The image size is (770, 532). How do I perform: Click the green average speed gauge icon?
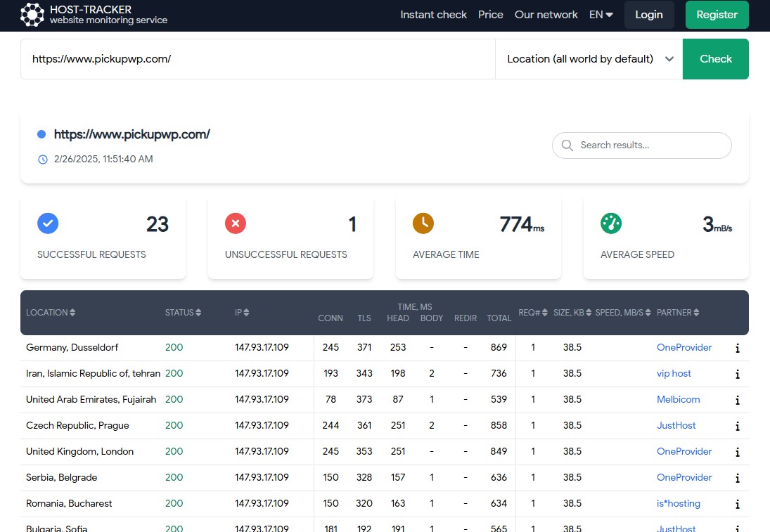click(611, 223)
